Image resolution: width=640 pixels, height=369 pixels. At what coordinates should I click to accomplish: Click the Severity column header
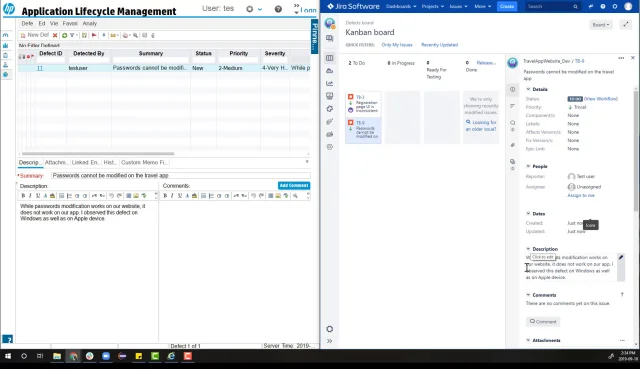[x=275, y=53]
